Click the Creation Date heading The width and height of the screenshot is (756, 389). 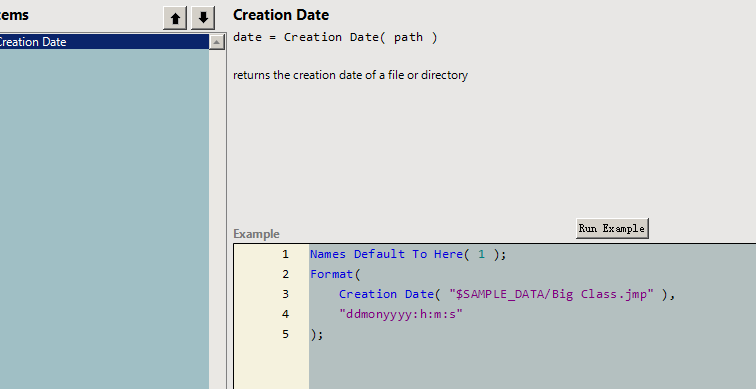coord(281,15)
